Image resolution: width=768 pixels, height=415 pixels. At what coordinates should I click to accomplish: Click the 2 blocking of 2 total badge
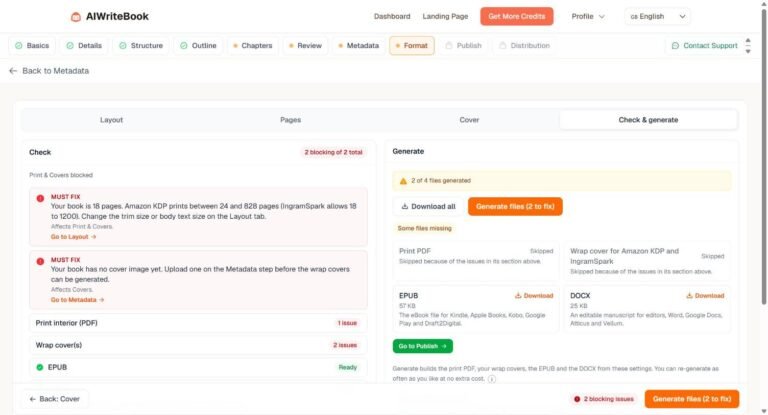coord(333,152)
